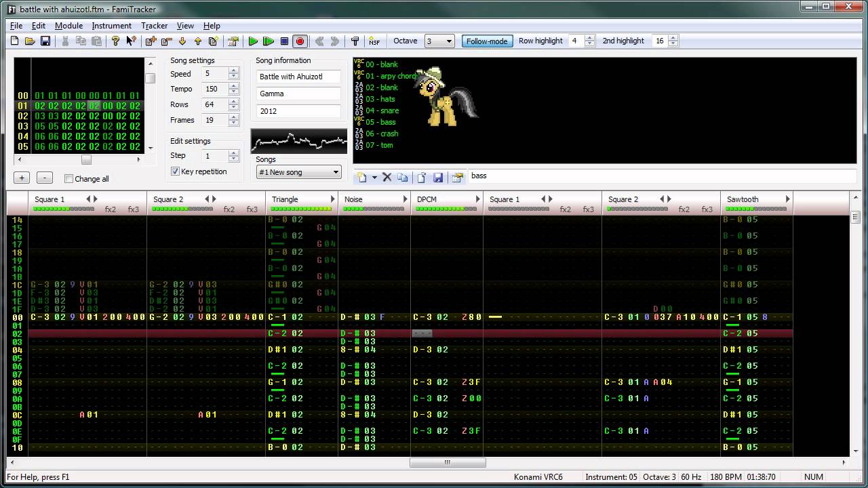Screen dimensions: 868x488
Task: Open the File menu
Action: (x=16, y=26)
